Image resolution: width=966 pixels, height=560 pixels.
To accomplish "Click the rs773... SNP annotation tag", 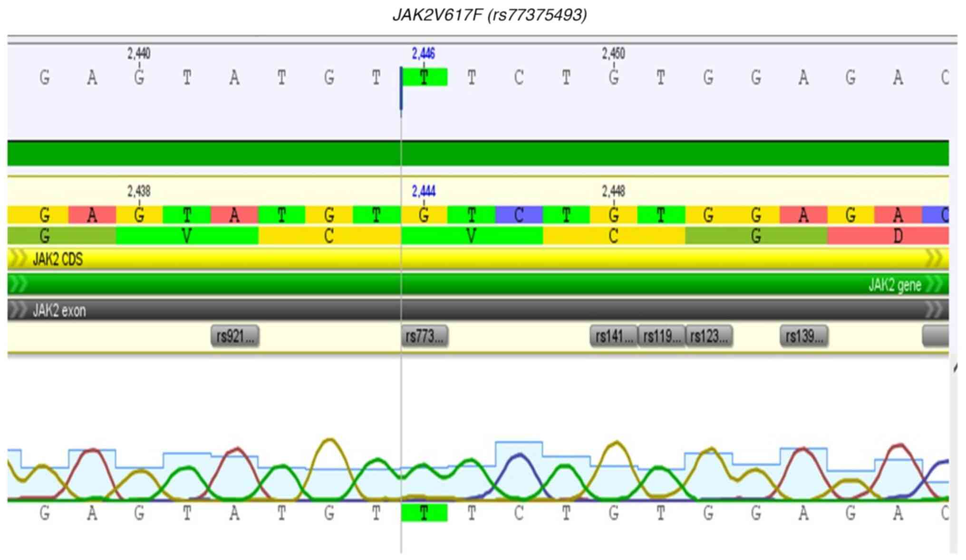I will (x=425, y=337).
